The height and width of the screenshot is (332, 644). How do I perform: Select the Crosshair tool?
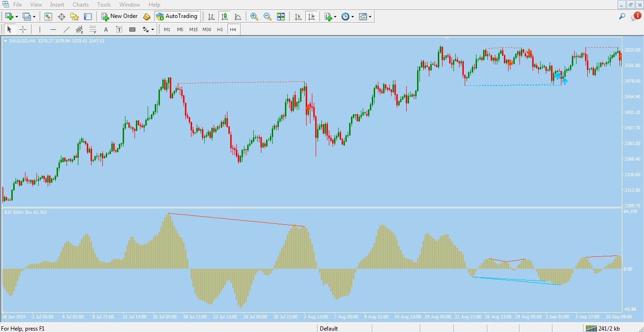23,29
